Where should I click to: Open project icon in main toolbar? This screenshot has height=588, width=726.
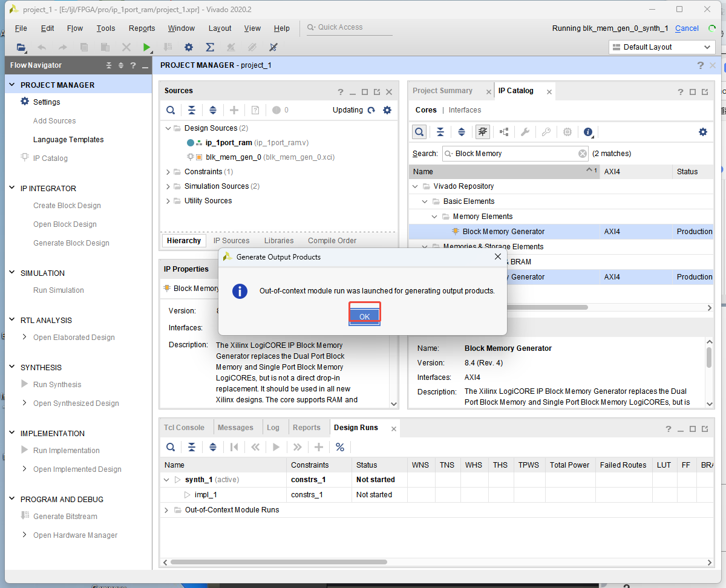tap(21, 47)
